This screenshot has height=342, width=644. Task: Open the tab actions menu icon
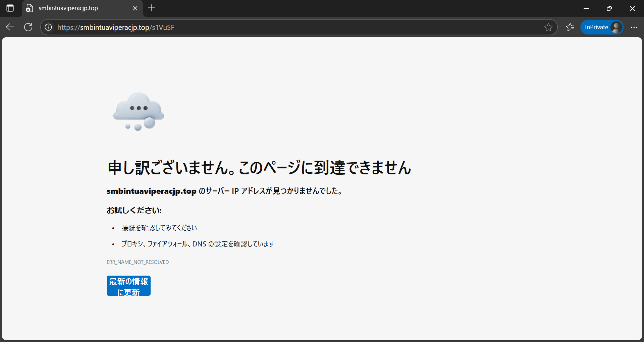10,8
